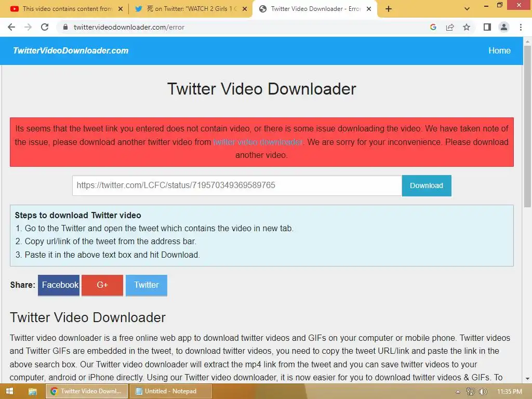
Task: Share this page icon
Action: point(450,27)
